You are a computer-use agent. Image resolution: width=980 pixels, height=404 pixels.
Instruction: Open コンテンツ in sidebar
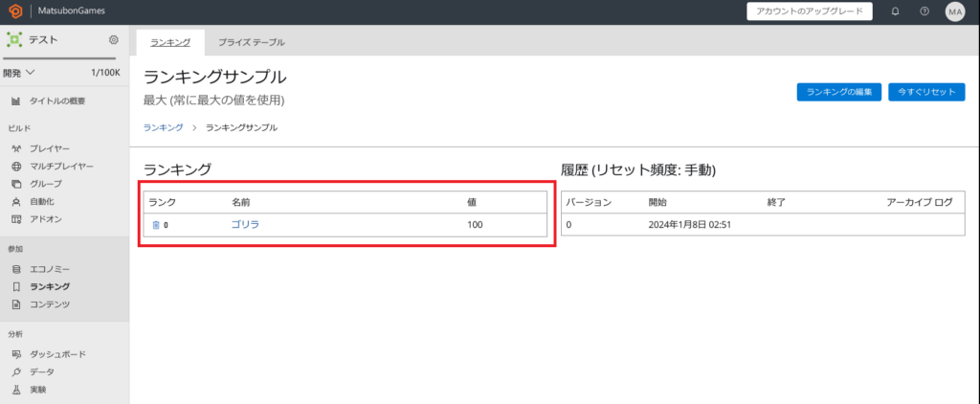click(50, 304)
